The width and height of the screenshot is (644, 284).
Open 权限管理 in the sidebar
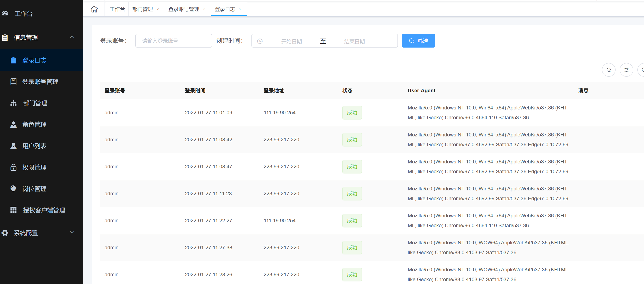coord(41,167)
